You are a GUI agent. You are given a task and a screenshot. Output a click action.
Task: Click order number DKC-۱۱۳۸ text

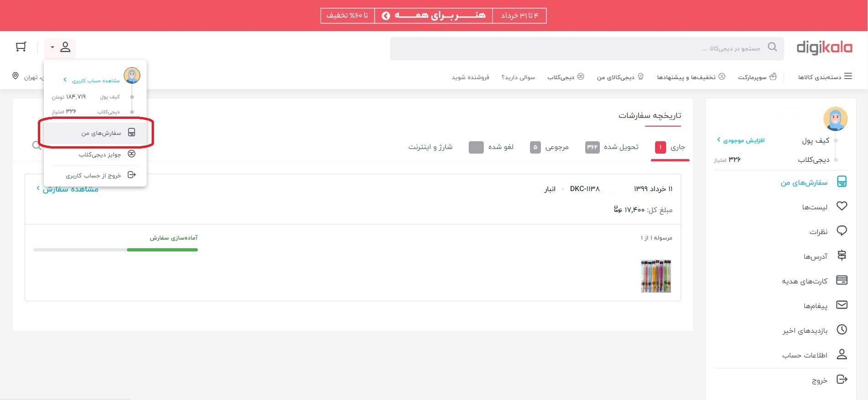coord(585,189)
